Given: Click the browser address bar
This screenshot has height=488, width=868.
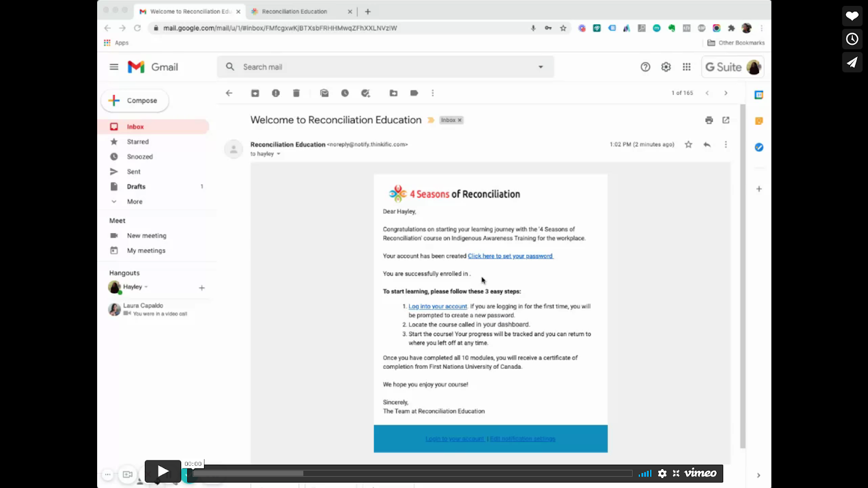Looking at the screenshot, I should 342,28.
